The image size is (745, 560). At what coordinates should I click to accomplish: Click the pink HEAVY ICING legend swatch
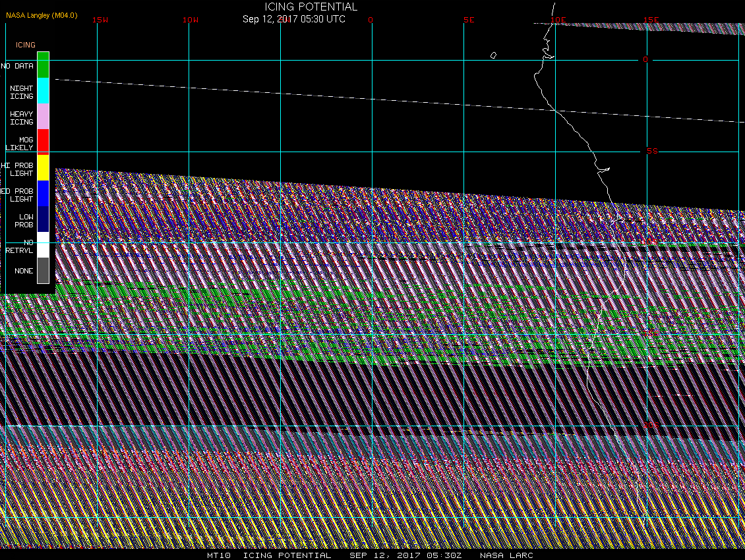pos(44,117)
